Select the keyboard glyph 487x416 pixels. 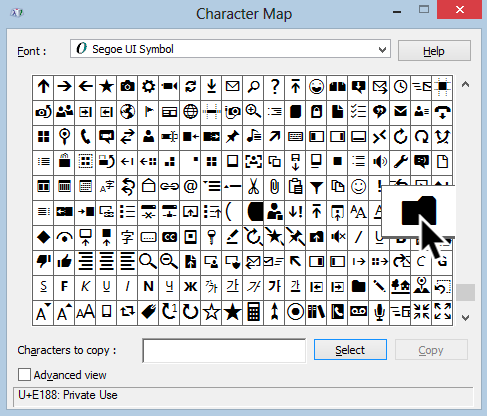coord(295,137)
